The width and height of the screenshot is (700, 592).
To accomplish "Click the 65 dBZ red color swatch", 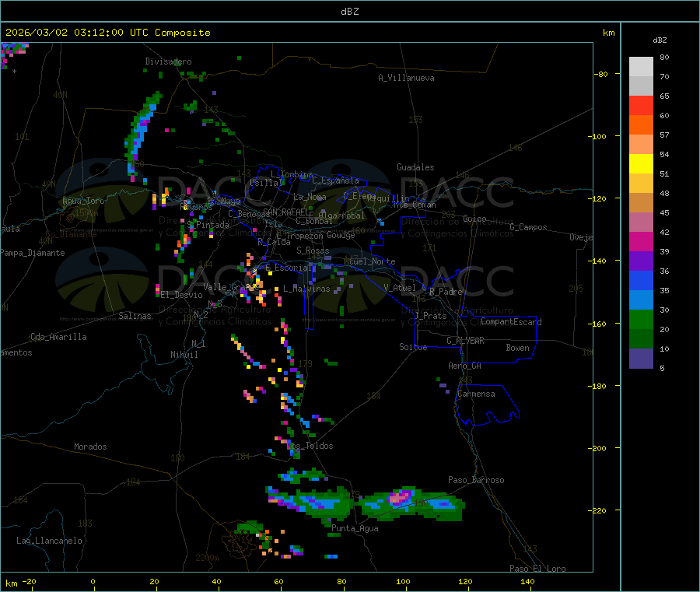I will coord(641,105).
